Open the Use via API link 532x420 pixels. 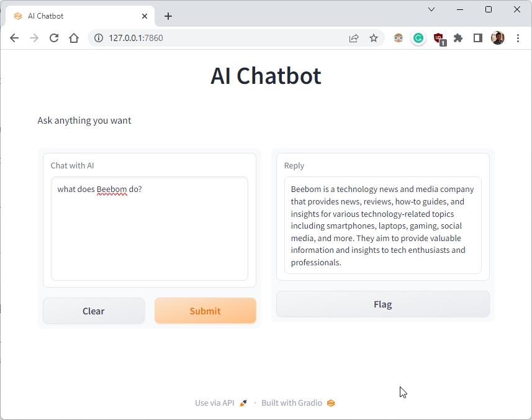pyautogui.click(x=214, y=403)
